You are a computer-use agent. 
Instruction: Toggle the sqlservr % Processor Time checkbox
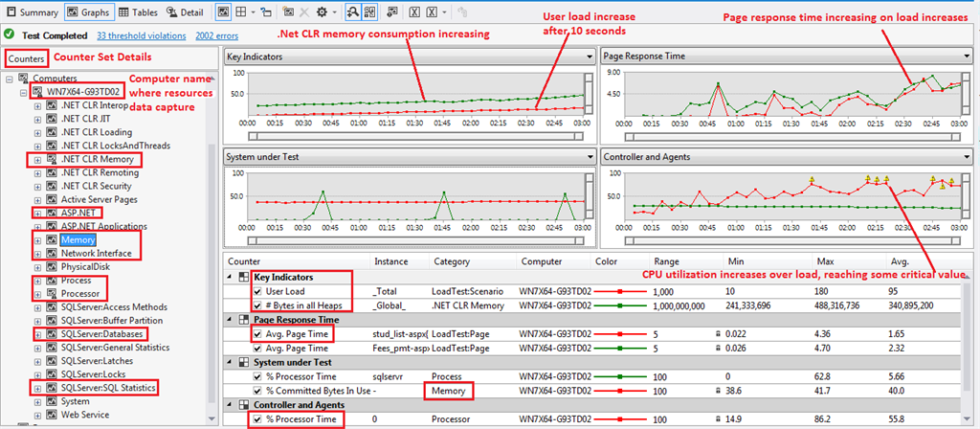pos(256,377)
